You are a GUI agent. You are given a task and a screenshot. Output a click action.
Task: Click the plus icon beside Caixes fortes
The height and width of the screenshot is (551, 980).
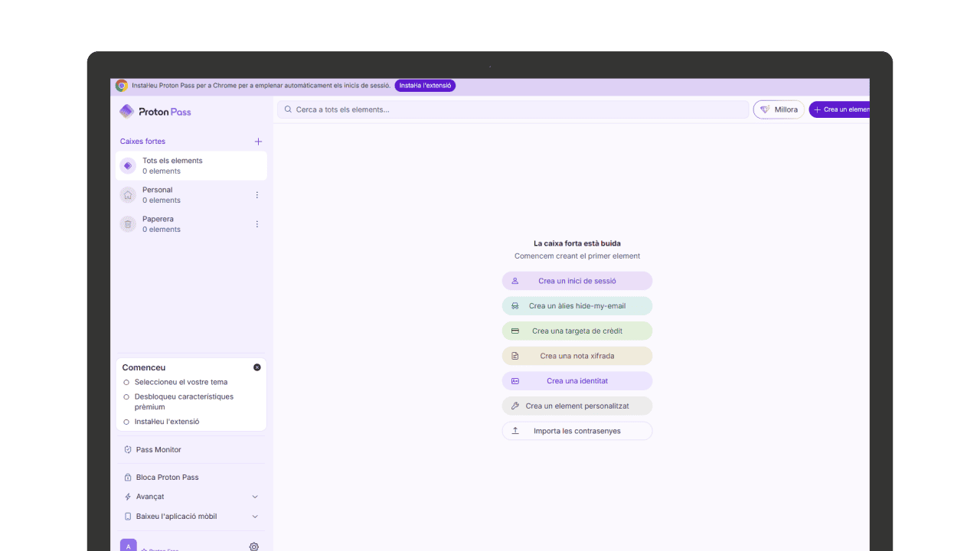coord(258,142)
